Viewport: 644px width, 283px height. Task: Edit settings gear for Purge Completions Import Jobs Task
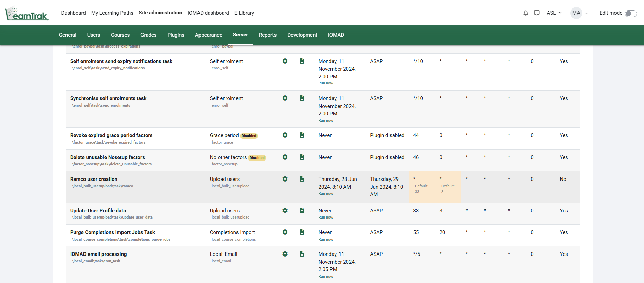click(285, 232)
